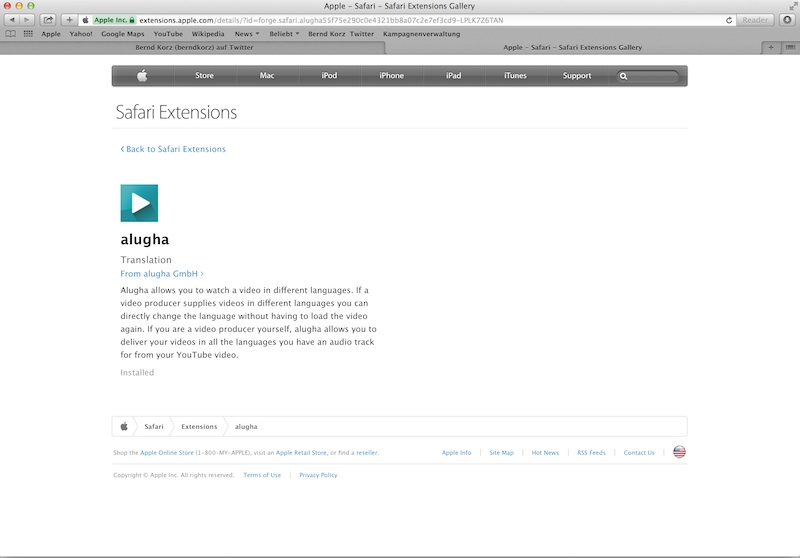This screenshot has width=800, height=558.
Task: Click the magnifier icon in site search
Action: point(623,76)
